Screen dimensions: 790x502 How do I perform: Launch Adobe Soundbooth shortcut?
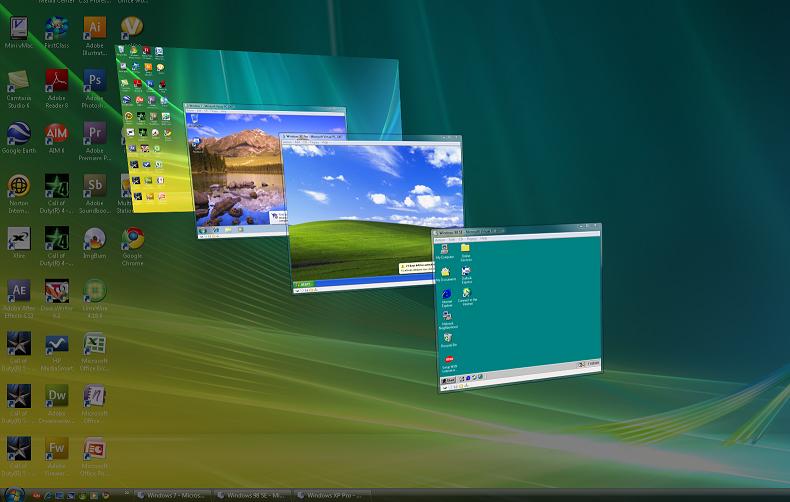pyautogui.click(x=94, y=194)
